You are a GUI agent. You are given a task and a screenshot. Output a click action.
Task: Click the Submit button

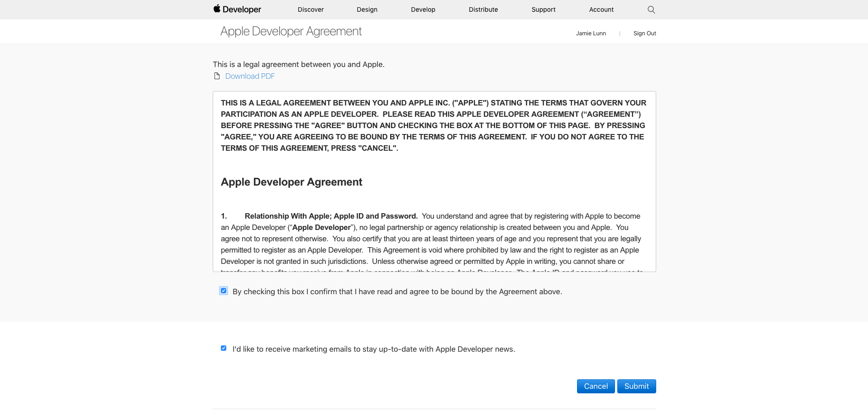(x=636, y=386)
